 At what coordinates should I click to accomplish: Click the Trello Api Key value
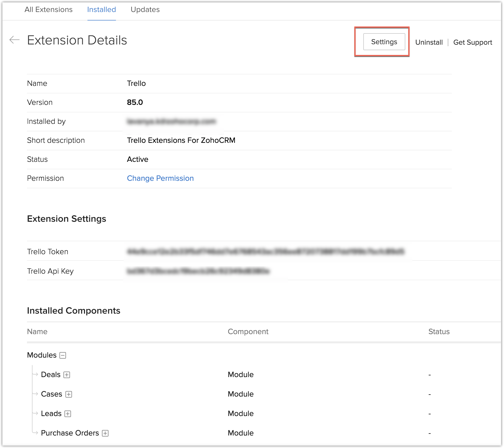click(x=198, y=271)
